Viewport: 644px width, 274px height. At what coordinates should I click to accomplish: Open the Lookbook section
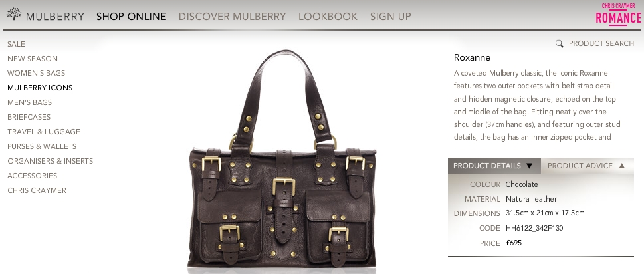pos(328,17)
